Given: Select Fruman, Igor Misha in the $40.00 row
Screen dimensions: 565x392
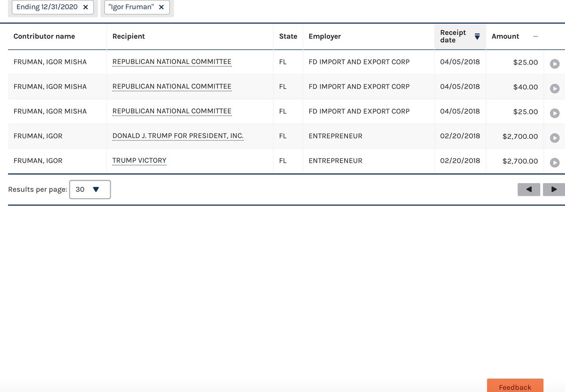Looking at the screenshot, I should coord(50,87).
